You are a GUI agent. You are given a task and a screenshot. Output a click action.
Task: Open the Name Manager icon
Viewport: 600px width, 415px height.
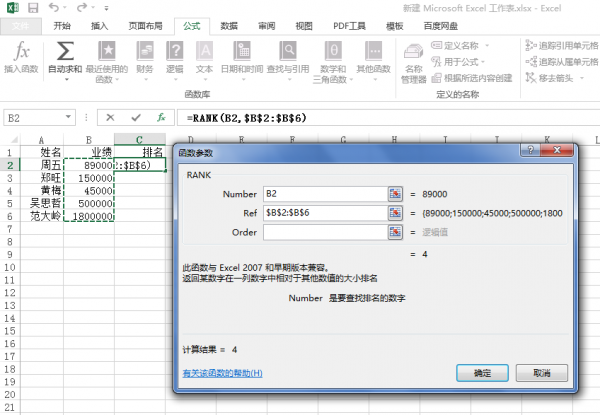414,52
